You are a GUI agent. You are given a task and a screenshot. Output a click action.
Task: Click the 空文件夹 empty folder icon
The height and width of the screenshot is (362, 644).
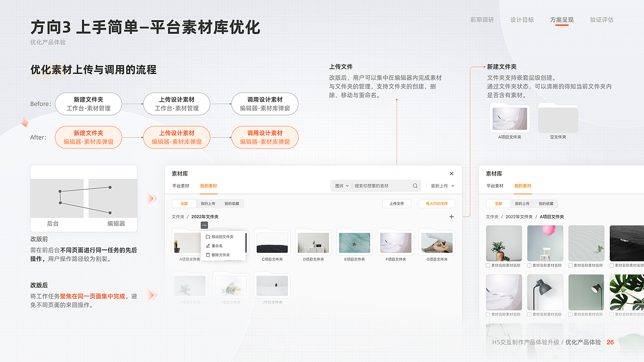(x=558, y=118)
